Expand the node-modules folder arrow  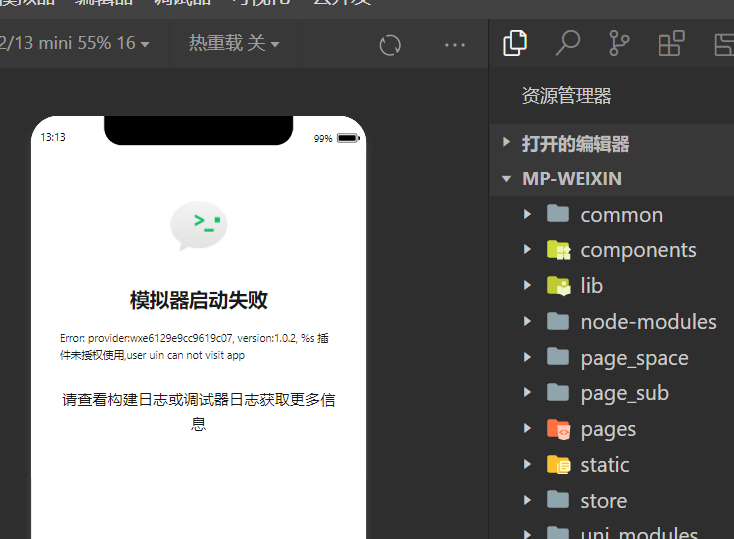point(528,321)
